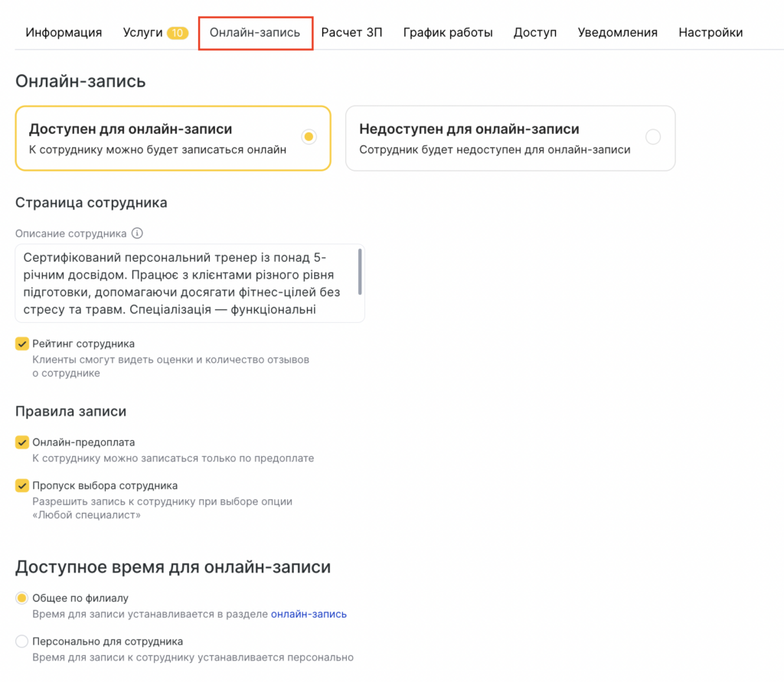Viewport: 784px width, 682px height.
Task: Disable the Онлайн-предоплата checkbox
Action: point(22,442)
